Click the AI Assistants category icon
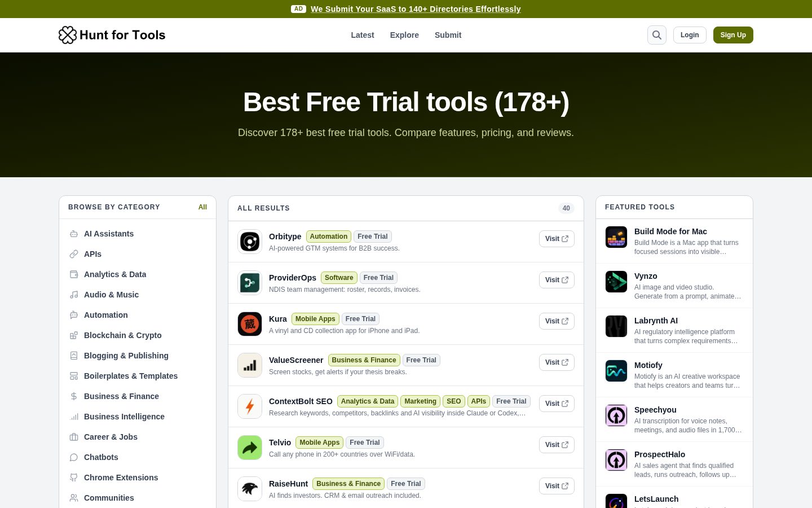Image resolution: width=812 pixels, height=508 pixels. [x=74, y=234]
